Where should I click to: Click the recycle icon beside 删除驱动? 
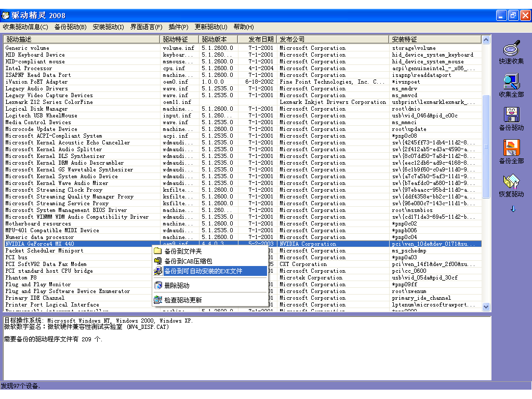click(158, 285)
